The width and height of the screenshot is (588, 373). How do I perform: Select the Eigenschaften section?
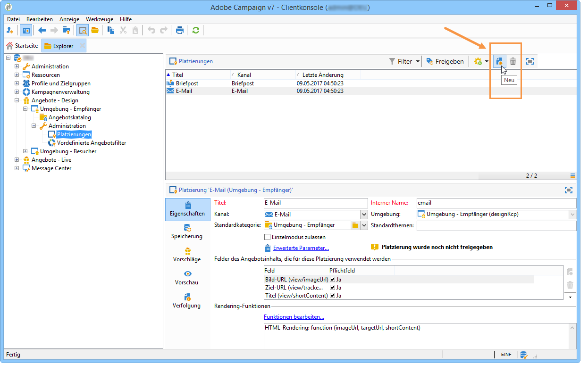click(x=187, y=209)
